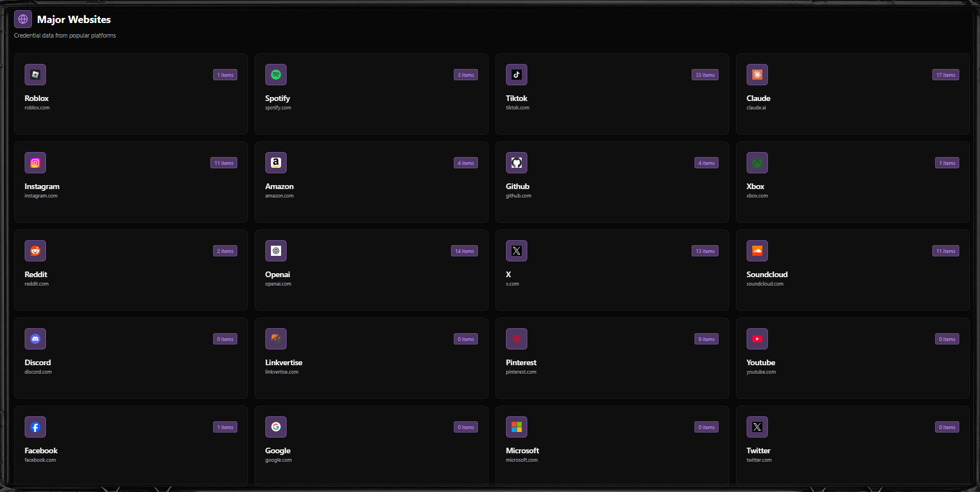Select the "9 items" badge on Pinterest
Image resolution: width=980 pixels, height=492 pixels.
click(706, 339)
